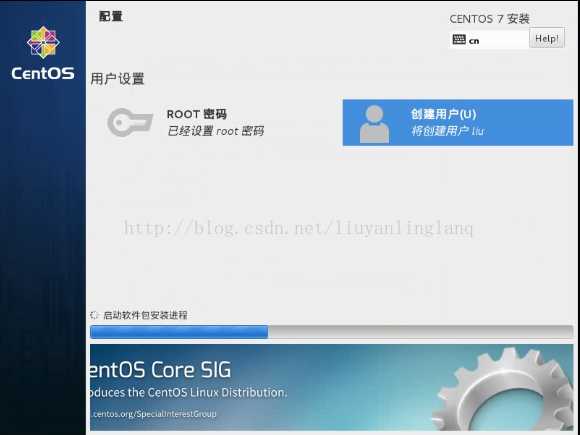Image resolution: width=580 pixels, height=435 pixels.
Task: Click the 启动软件包安装进程 status text
Action: tap(145, 315)
